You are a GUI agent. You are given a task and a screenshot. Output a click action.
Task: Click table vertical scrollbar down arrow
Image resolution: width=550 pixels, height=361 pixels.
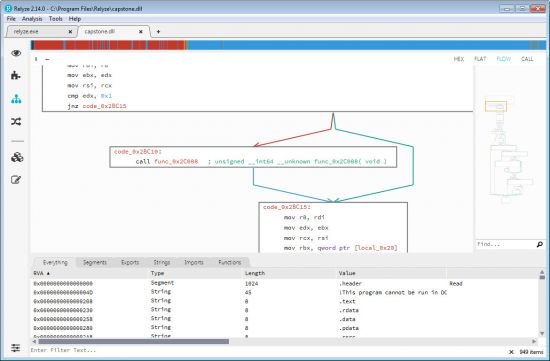coord(542,334)
